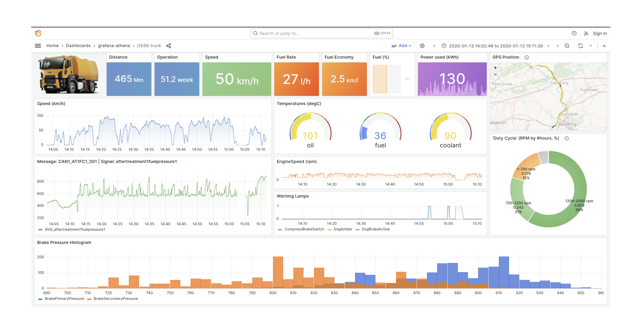Navigate to Dashboards via the breadcrumb
Image resolution: width=644 pixels, height=329 pixels.
pyautogui.click(x=78, y=45)
